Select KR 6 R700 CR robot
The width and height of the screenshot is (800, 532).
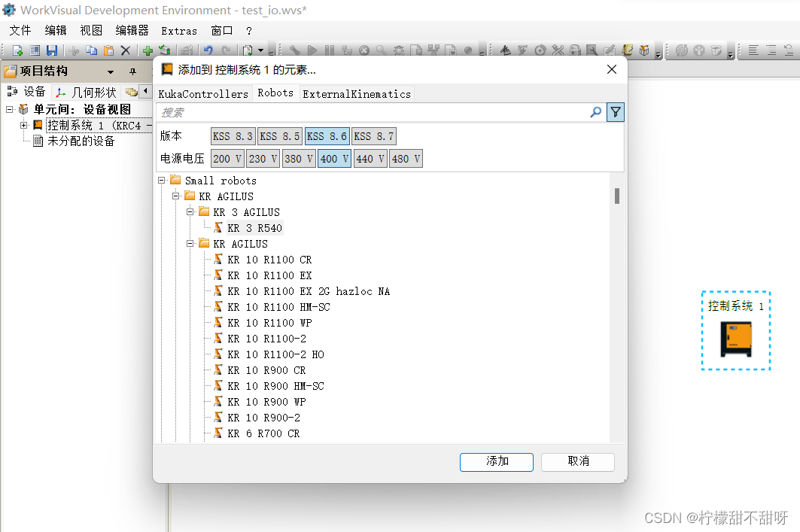[263, 433]
